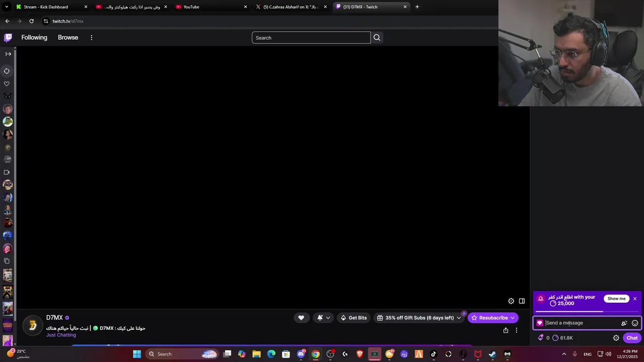The image size is (644, 362).
Task: Click the Windows taskbar Search box
Action: [182, 354]
